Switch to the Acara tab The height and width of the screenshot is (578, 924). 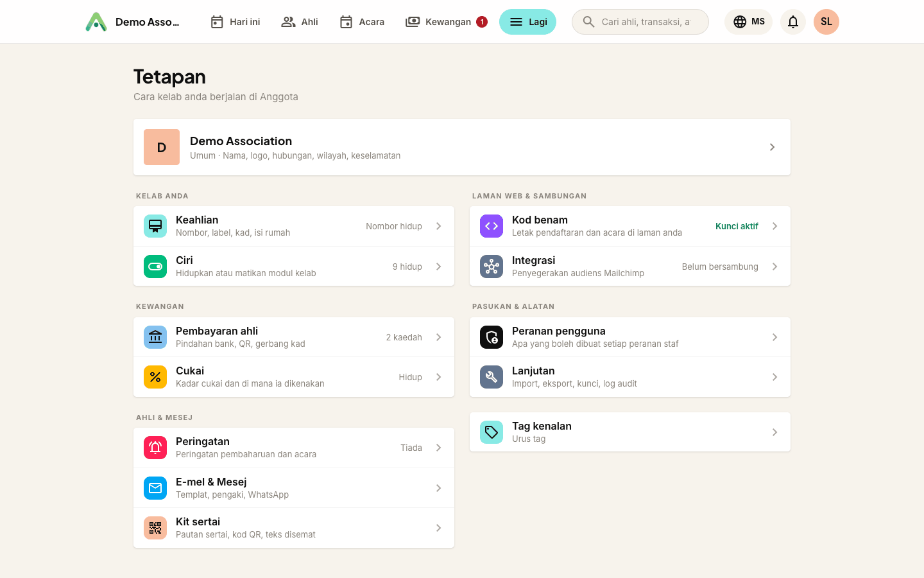pos(362,22)
